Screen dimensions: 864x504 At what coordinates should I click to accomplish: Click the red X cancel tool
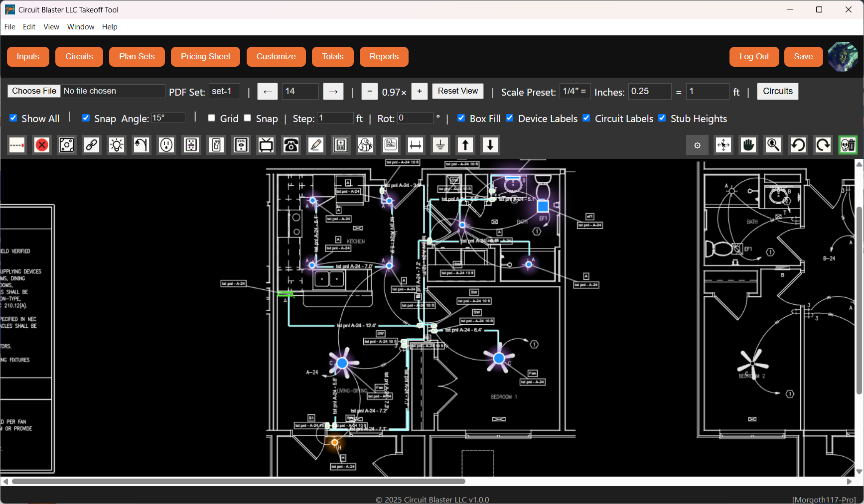point(42,145)
